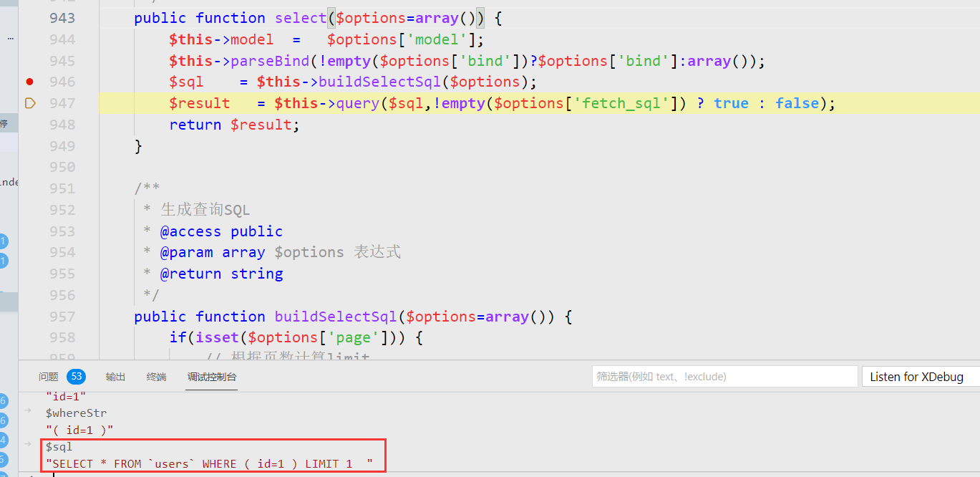This screenshot has width=980, height=477.
Task: Click line number 943 in the gutter
Action: click(62, 18)
